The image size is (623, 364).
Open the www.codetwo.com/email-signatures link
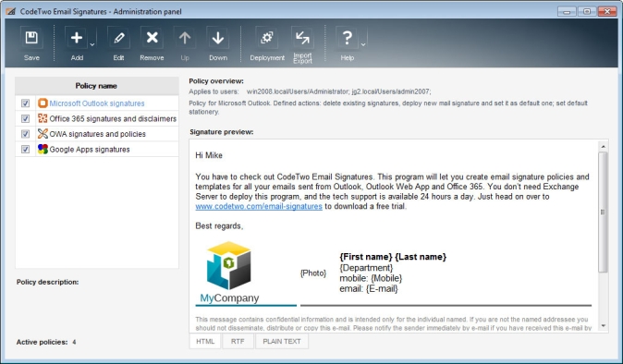tap(259, 206)
